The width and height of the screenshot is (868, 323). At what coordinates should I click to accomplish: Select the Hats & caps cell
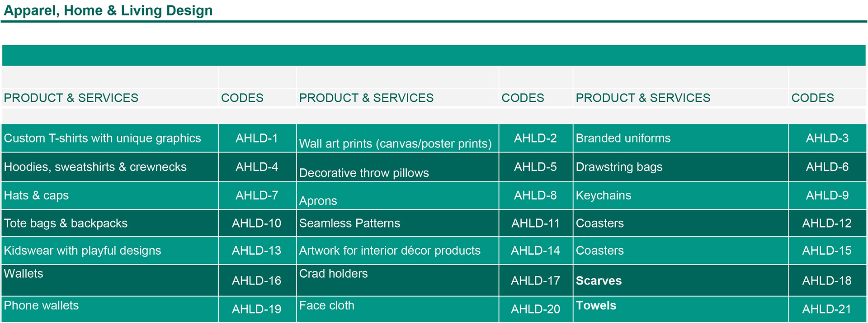tap(36, 195)
